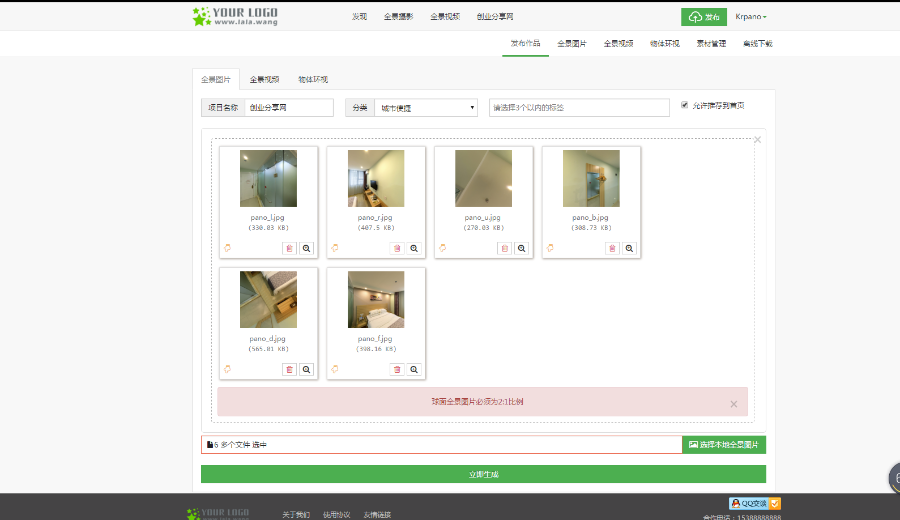Viewport: 900px width, 520px height.
Task: Click the tags input field placeholder
Action: (x=579, y=107)
